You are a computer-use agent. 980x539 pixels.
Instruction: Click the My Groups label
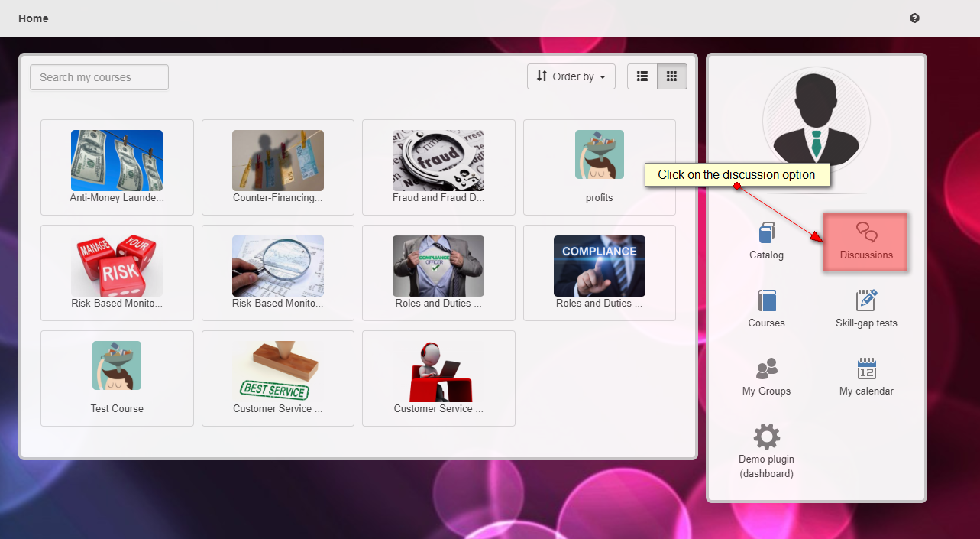[x=766, y=391]
